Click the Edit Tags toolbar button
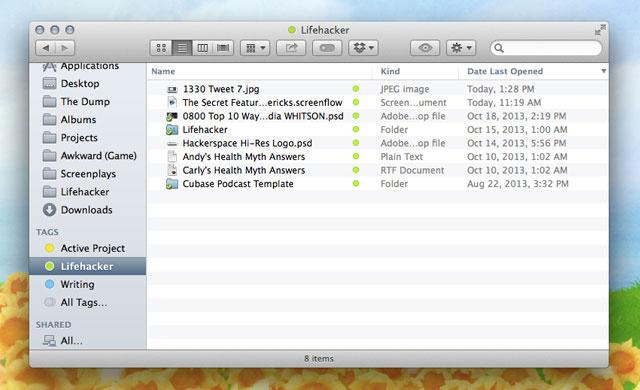Screen dimensions: 640x390 327,48
